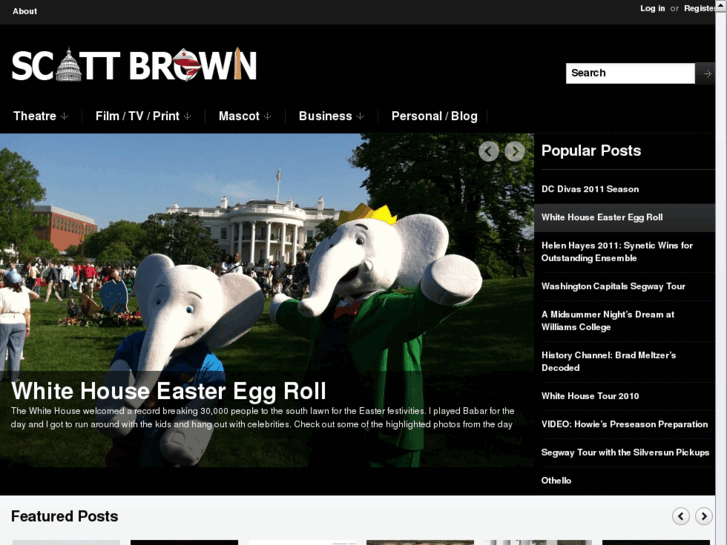Open the Personal / Blog menu
This screenshot has height=545, width=727.
point(434,116)
